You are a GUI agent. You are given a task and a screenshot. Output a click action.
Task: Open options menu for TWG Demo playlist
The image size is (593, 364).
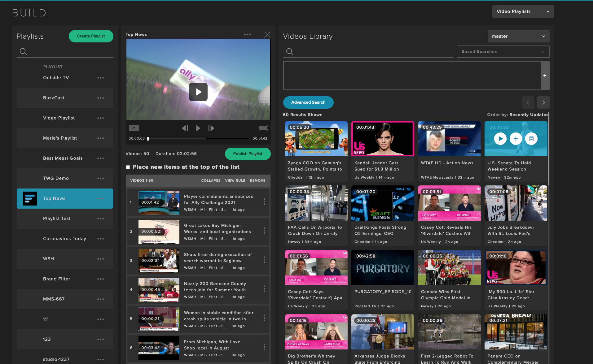coord(100,178)
